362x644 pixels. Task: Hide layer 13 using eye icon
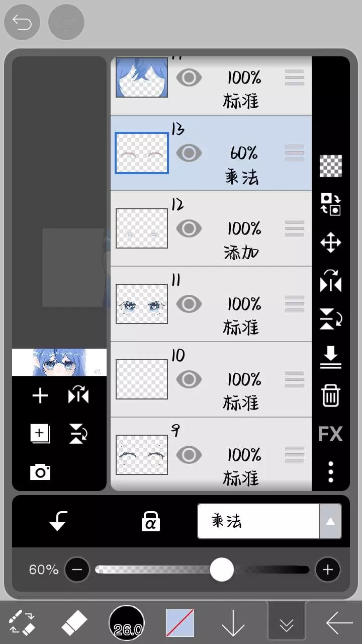click(x=189, y=153)
